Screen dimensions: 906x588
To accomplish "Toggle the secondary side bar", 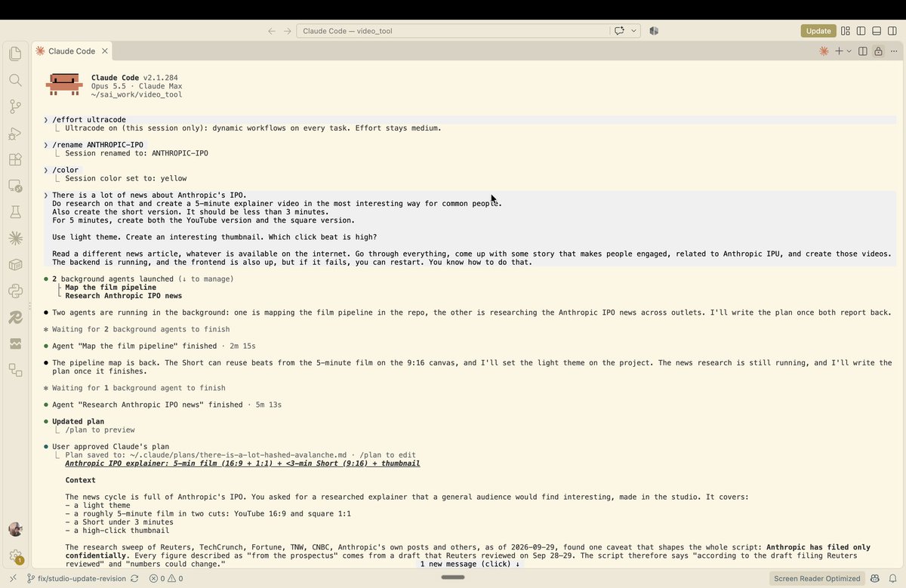I will point(892,31).
